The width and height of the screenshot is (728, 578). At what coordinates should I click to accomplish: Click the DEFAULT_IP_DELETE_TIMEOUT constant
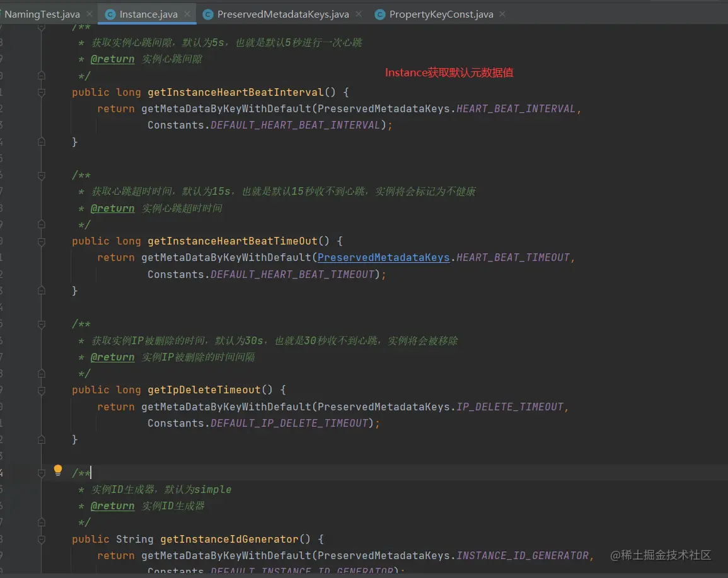pyautogui.click(x=289, y=424)
